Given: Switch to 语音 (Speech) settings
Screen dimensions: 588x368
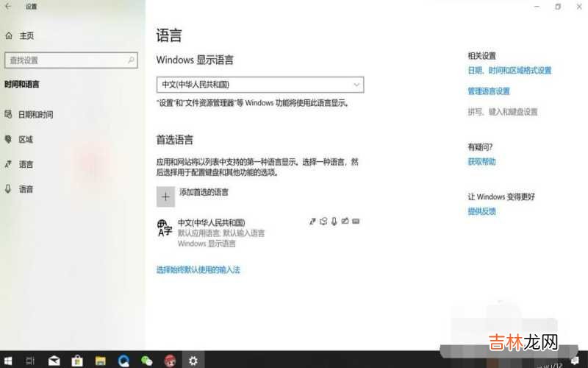Looking at the screenshot, I should click(x=26, y=189).
